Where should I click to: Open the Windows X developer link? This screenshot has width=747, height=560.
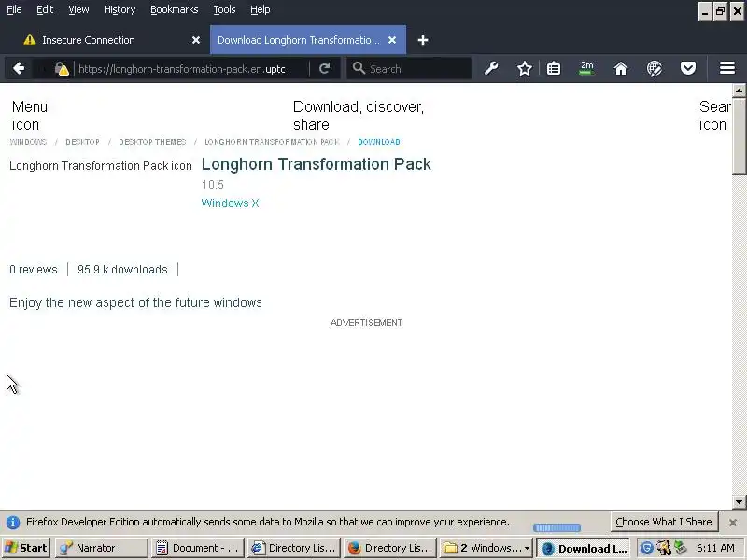coord(230,203)
